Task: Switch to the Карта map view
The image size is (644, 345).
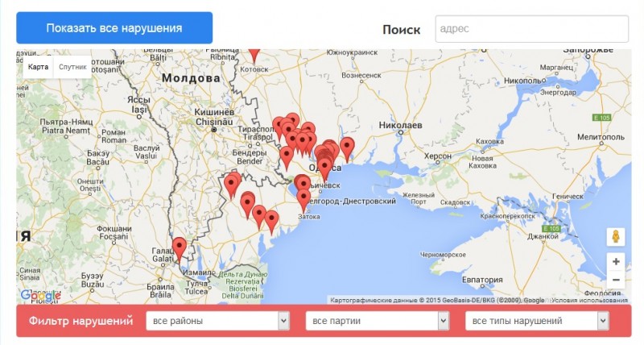Action: pos(38,67)
